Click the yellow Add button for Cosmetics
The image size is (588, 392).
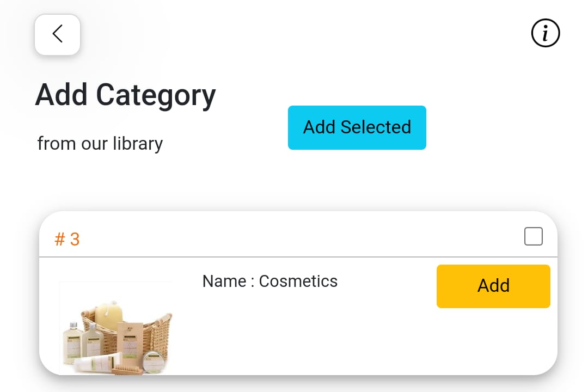click(493, 286)
